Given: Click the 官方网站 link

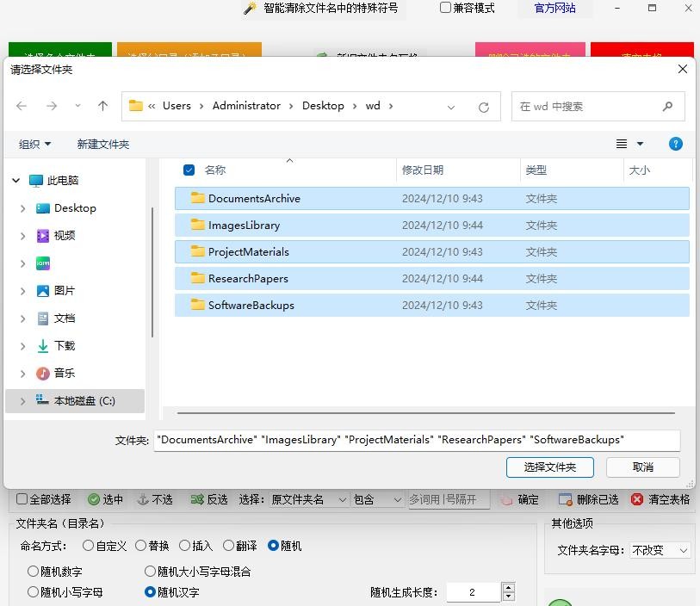Looking at the screenshot, I should (554, 8).
